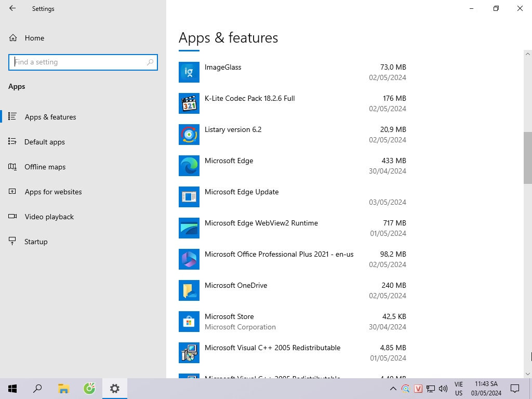Click the Microsoft Office Professional Plus icon

coord(189,259)
